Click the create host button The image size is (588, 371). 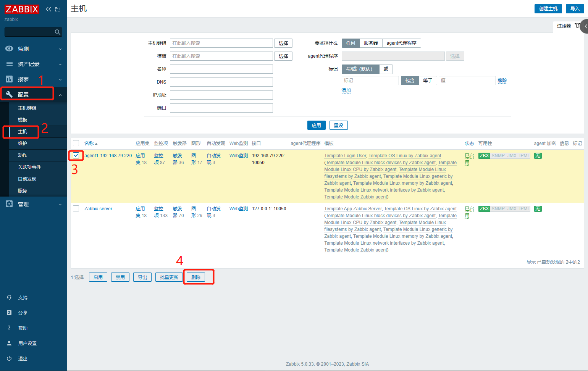(x=548, y=8)
